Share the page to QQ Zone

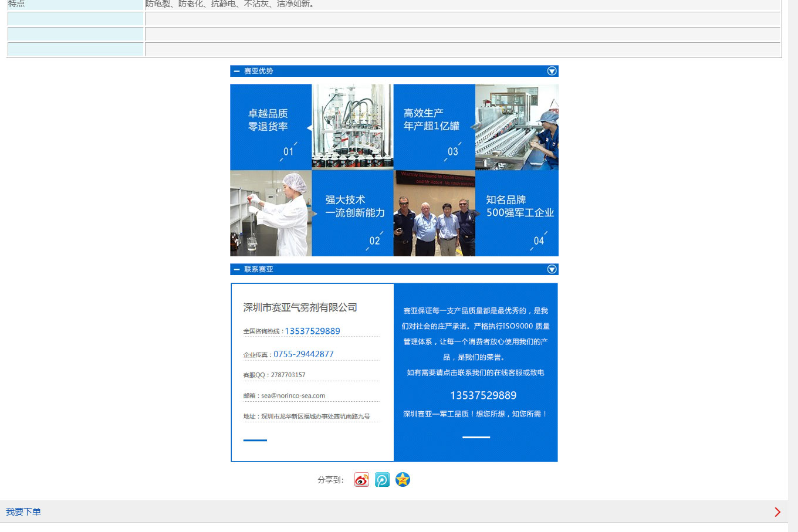(x=403, y=480)
